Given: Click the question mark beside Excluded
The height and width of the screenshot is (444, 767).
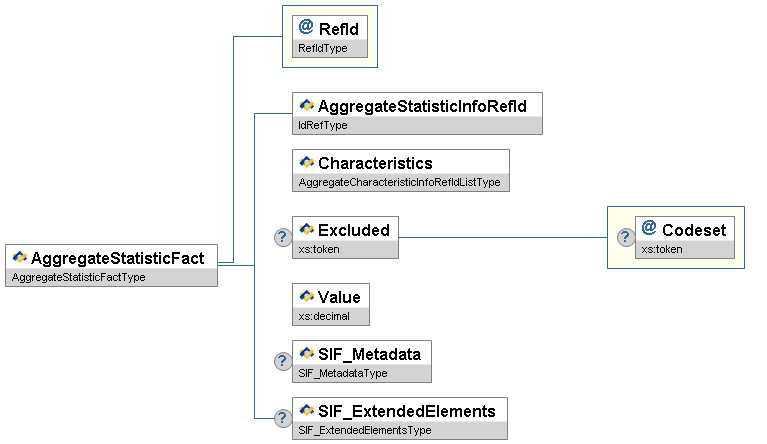Looking at the screenshot, I should point(283,237).
